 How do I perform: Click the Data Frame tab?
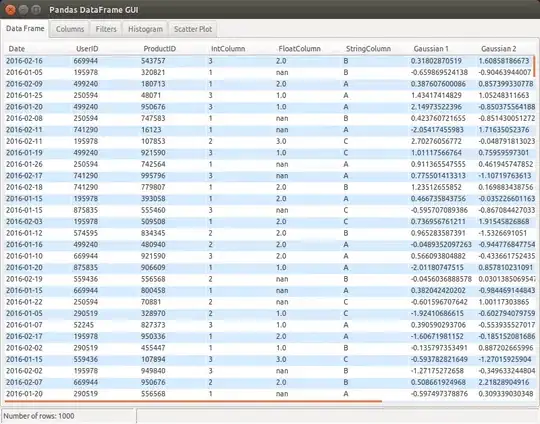(x=25, y=29)
